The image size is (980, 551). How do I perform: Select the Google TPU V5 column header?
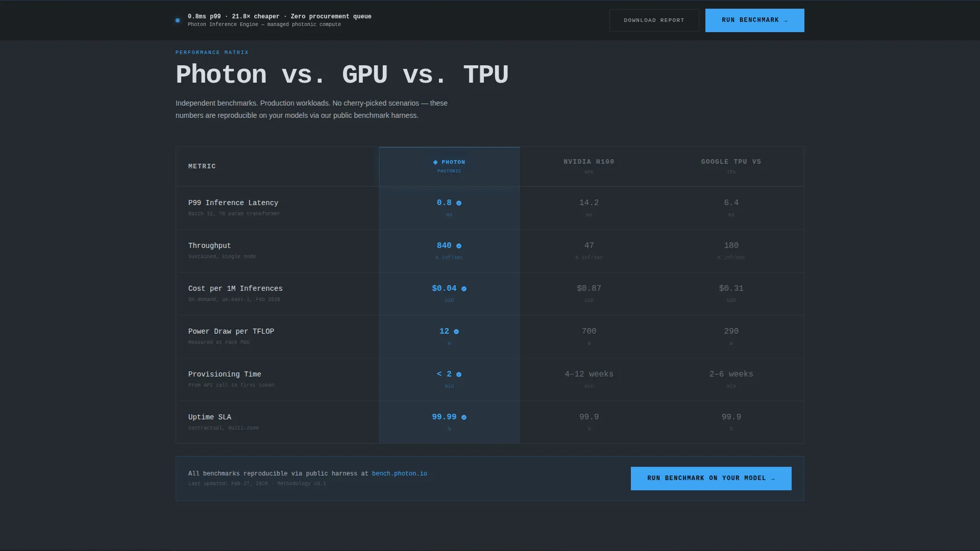click(x=731, y=166)
